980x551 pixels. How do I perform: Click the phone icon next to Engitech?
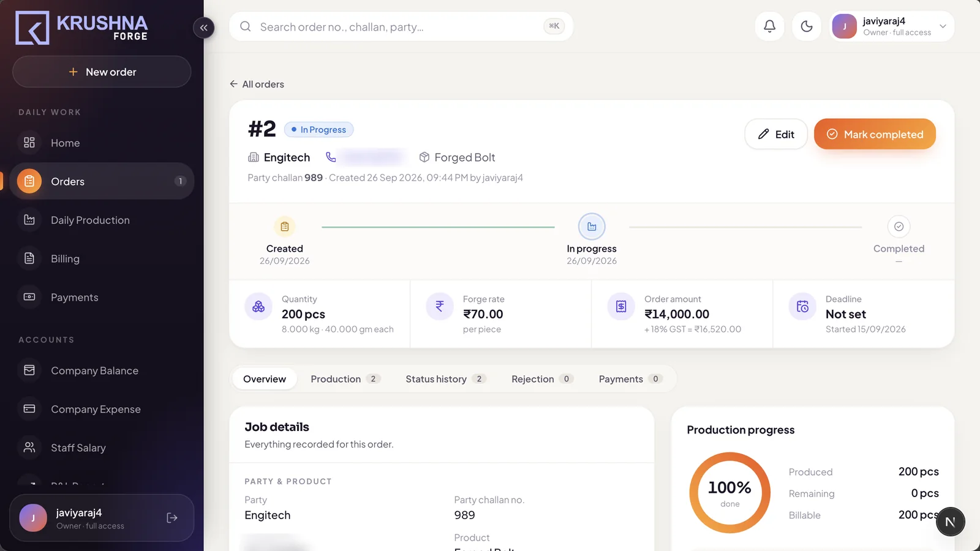[331, 157]
